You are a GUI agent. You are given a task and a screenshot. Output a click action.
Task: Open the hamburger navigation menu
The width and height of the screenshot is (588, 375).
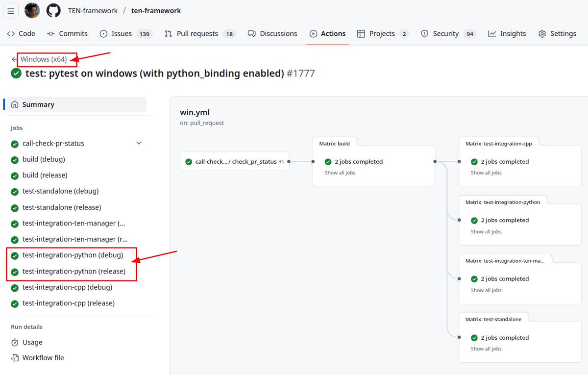(x=11, y=10)
